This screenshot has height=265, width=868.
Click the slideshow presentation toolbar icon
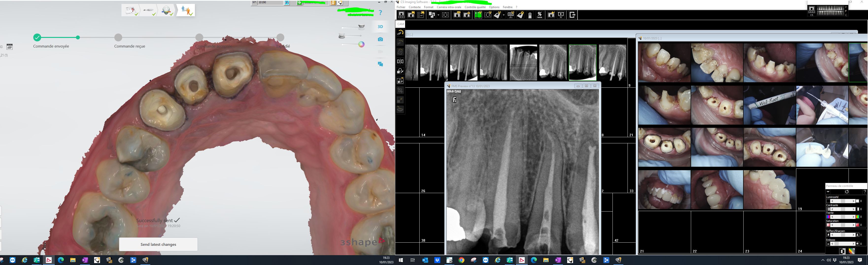[x=561, y=15]
